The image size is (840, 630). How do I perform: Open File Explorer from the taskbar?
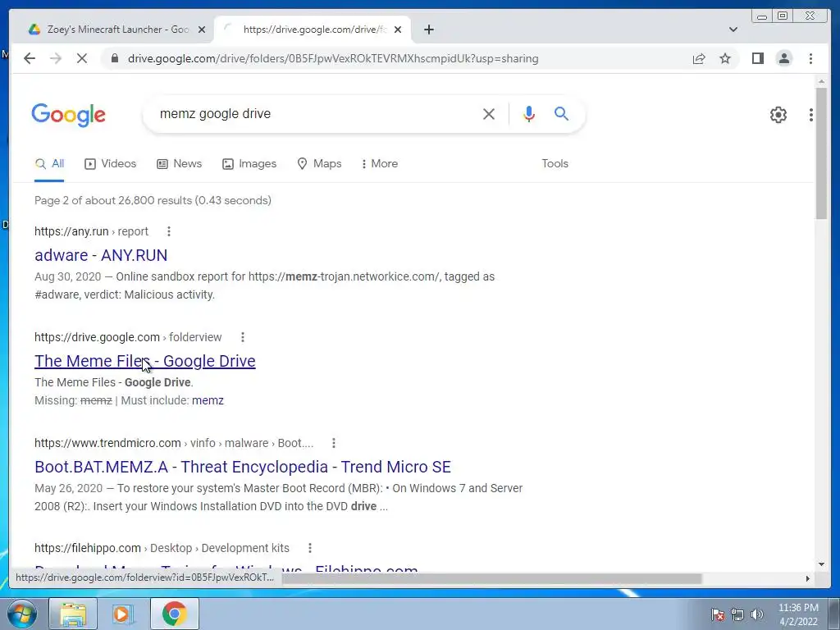73,614
